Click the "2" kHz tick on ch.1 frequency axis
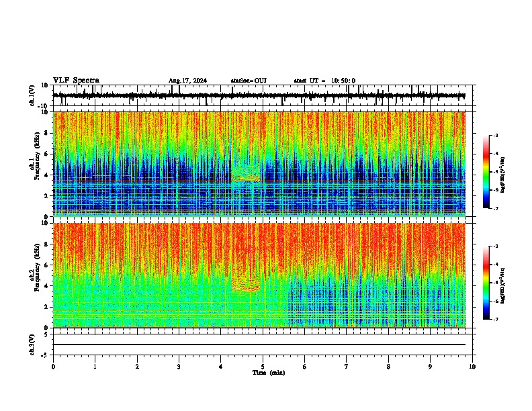The image size is (532, 411). tap(46, 195)
